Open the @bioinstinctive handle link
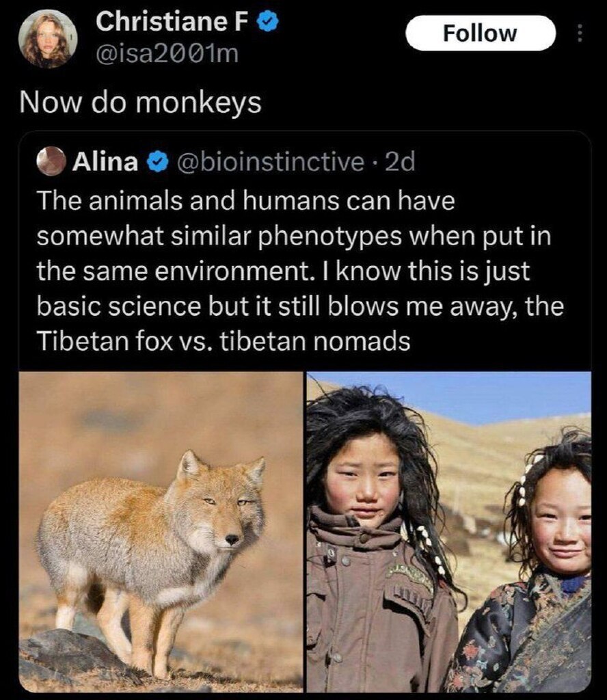The height and width of the screenshot is (700, 607). [x=271, y=161]
